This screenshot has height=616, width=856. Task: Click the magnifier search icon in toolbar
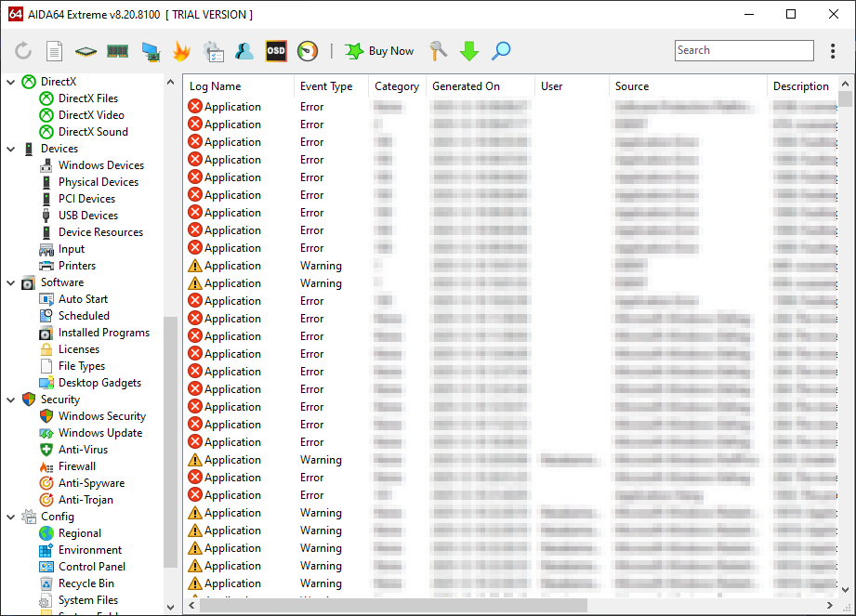click(x=501, y=51)
